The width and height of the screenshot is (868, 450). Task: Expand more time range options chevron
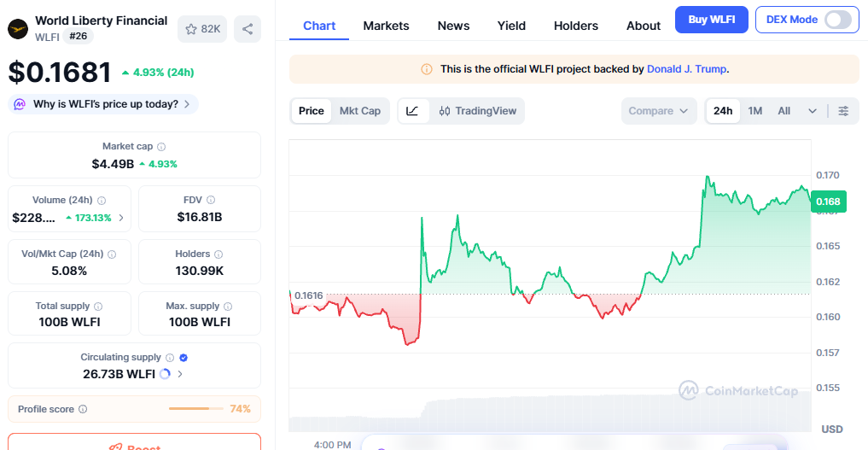pyautogui.click(x=812, y=111)
